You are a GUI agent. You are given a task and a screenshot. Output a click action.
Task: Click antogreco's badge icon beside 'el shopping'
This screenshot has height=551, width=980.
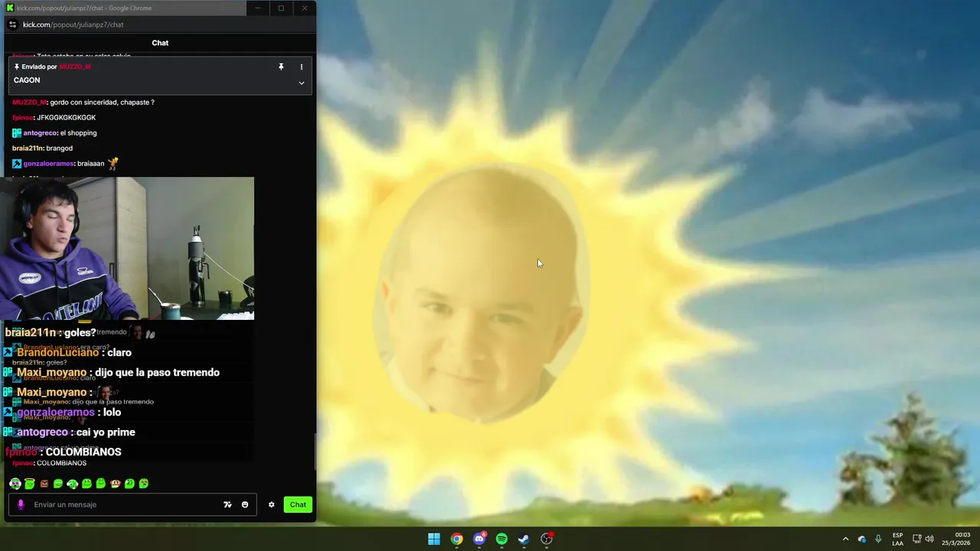17,132
